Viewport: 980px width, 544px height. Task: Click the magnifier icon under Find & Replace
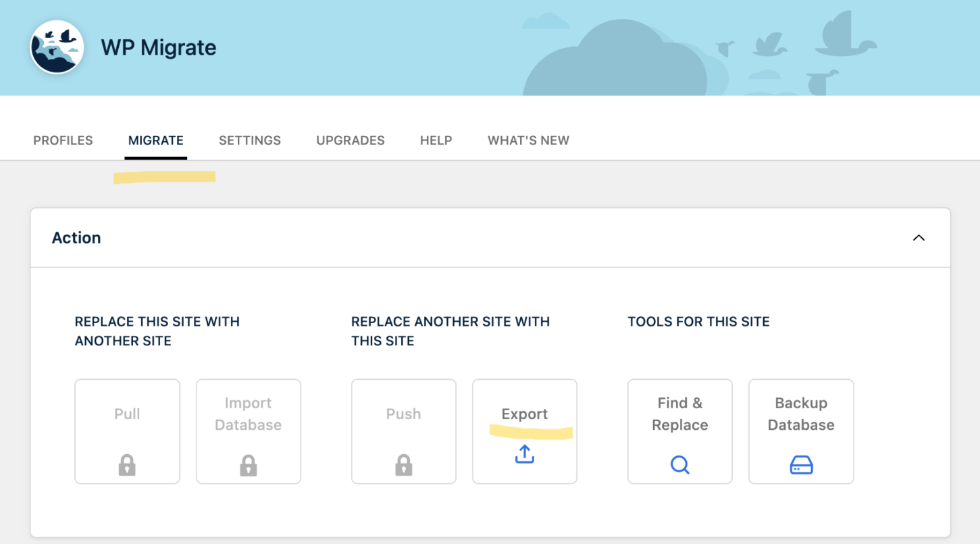click(x=680, y=465)
